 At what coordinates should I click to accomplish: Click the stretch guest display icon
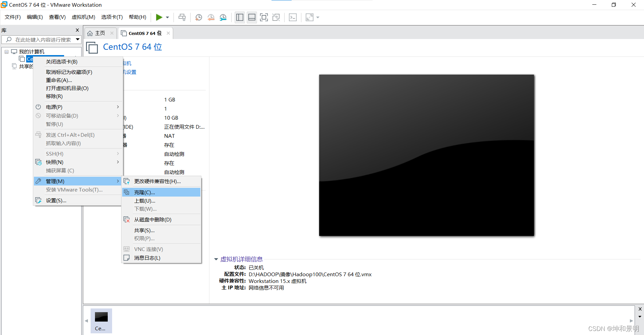tap(309, 17)
